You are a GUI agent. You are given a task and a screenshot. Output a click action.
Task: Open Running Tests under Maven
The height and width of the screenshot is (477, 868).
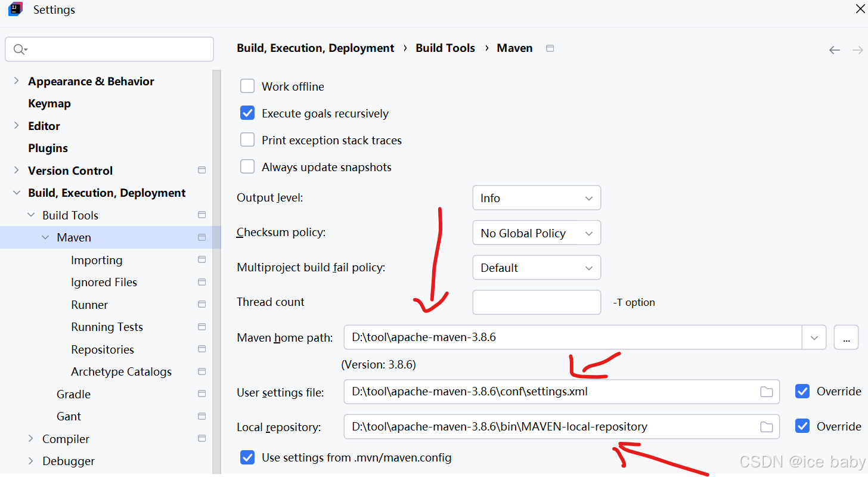(x=107, y=327)
